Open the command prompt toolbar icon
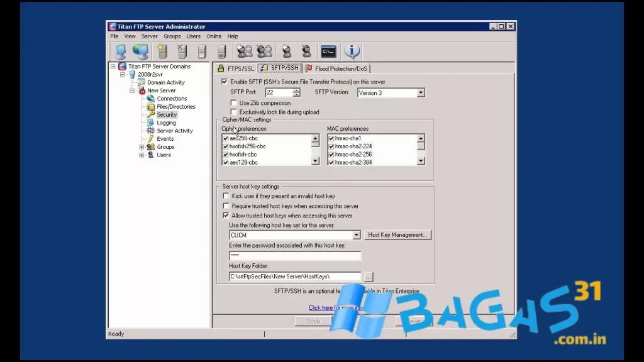Screen dimensions: 644x362 (x=328, y=52)
